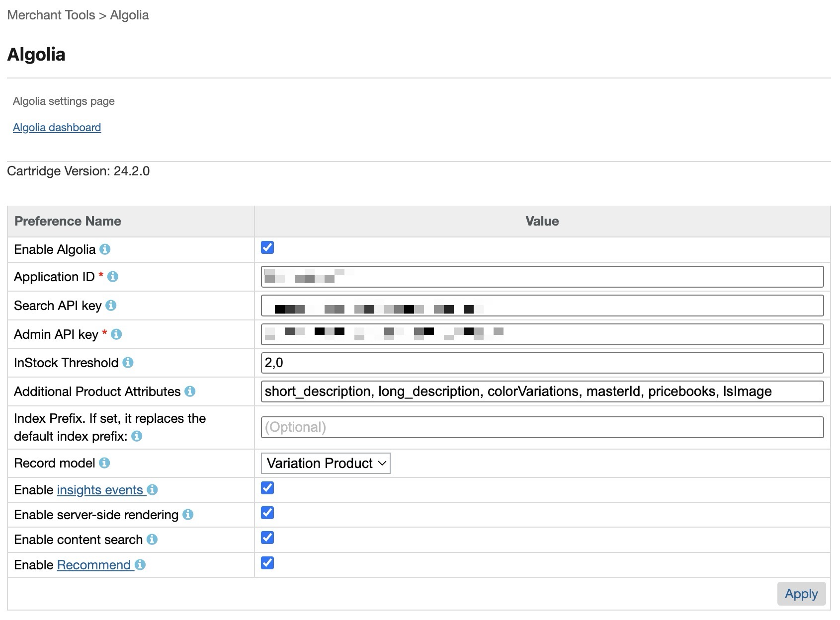Click the Algolia breadcrumb item
The height and width of the screenshot is (620, 840).
[129, 15]
